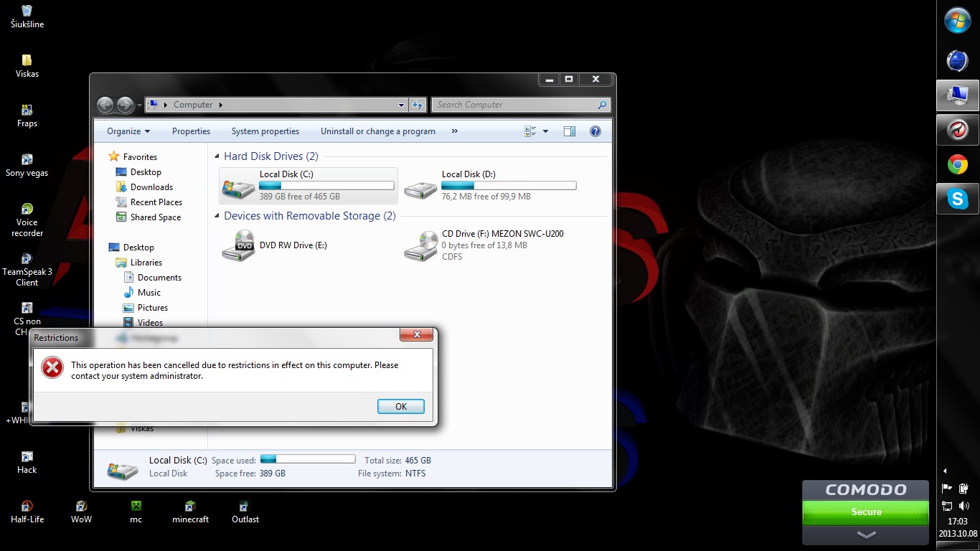The width and height of the screenshot is (980, 551).
Task: Open Skype from the taskbar
Action: (x=958, y=199)
